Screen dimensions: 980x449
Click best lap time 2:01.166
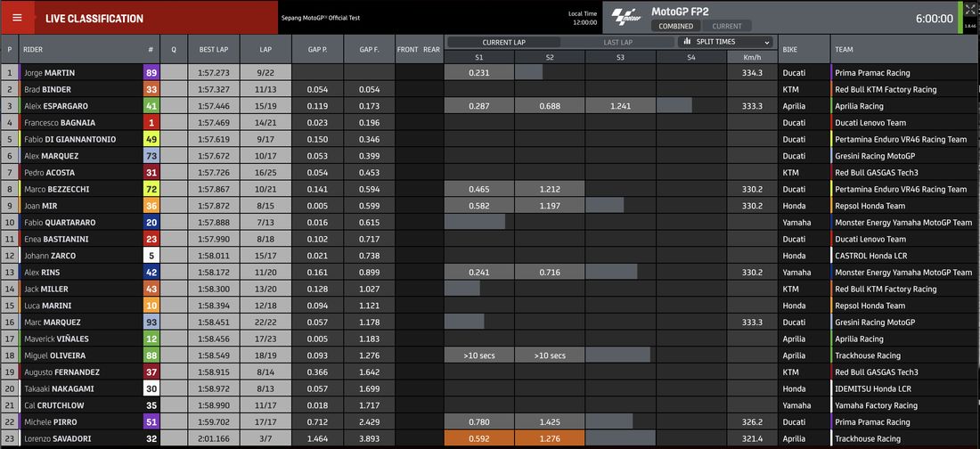(213, 438)
